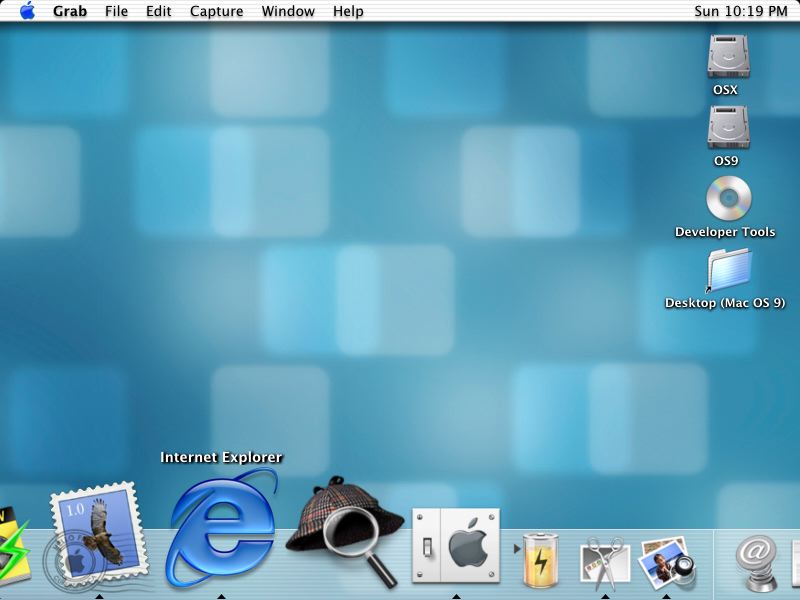This screenshot has height=600, width=800.
Task: Open Sherlock detective hat search icon
Action: click(x=345, y=530)
